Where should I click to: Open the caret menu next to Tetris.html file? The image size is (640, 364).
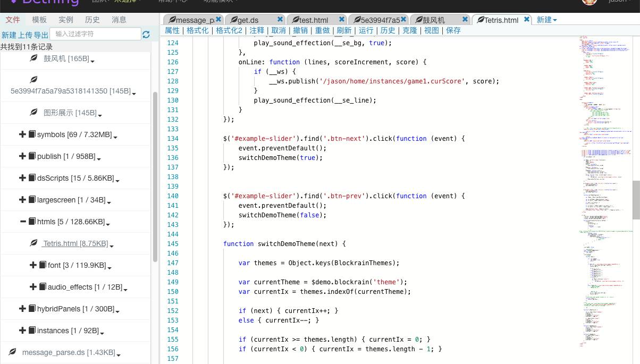[x=112, y=246]
